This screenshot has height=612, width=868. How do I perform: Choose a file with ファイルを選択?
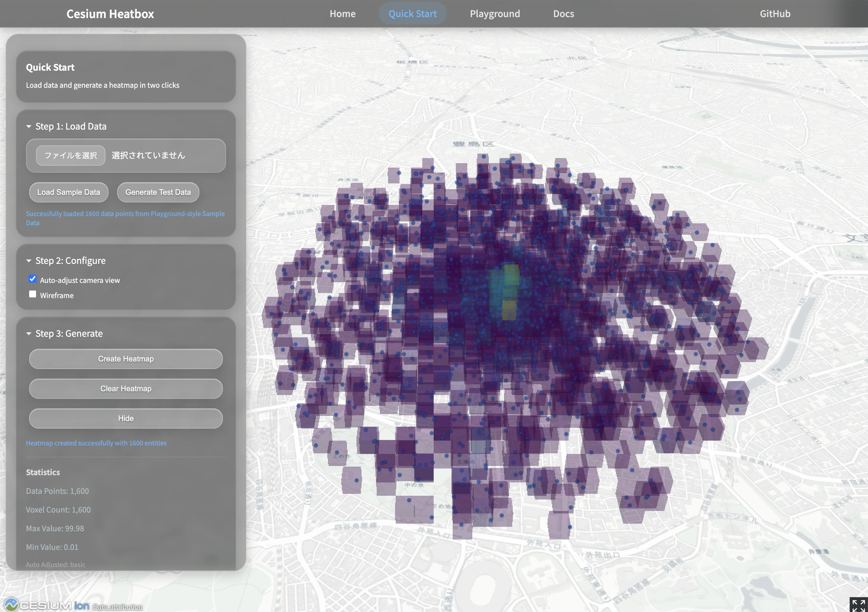71,156
